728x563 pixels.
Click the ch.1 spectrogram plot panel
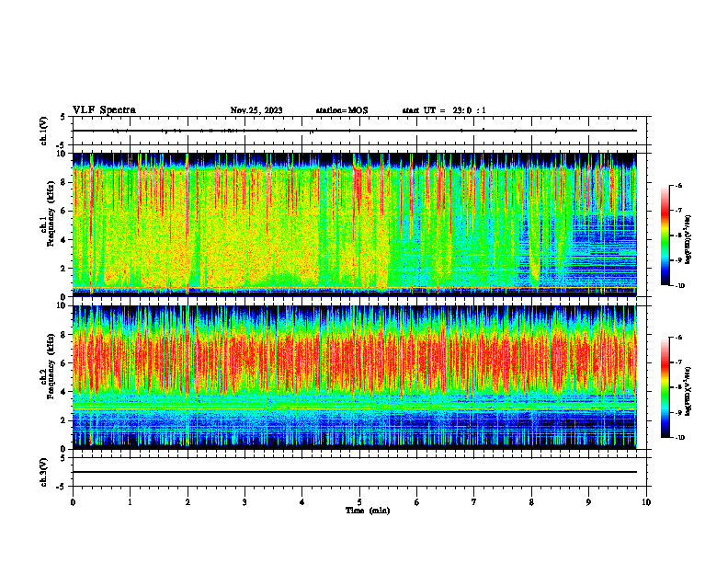[355, 224]
